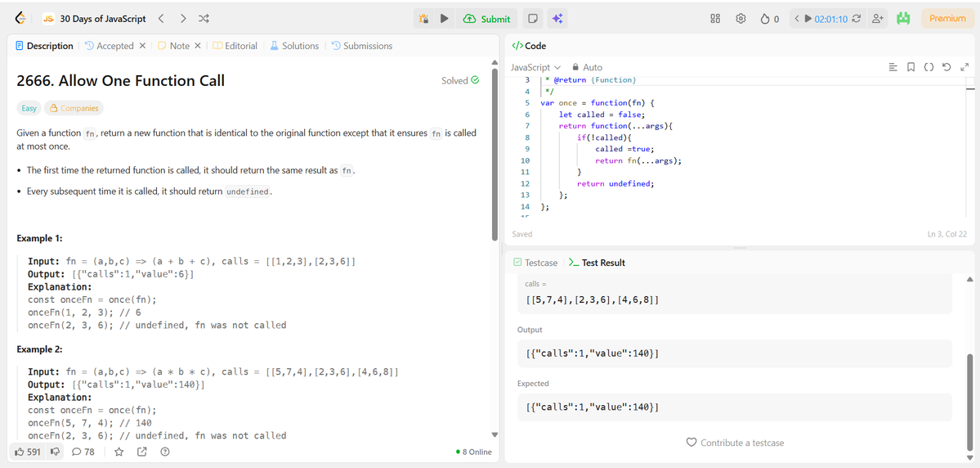
Task: Share the problem with the share icon
Action: coord(142,452)
